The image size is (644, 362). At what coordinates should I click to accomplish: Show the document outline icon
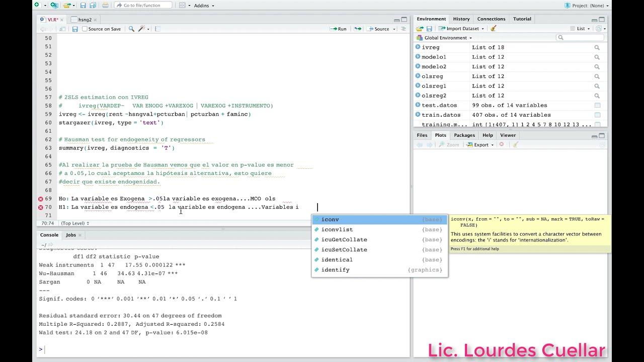coord(403,29)
